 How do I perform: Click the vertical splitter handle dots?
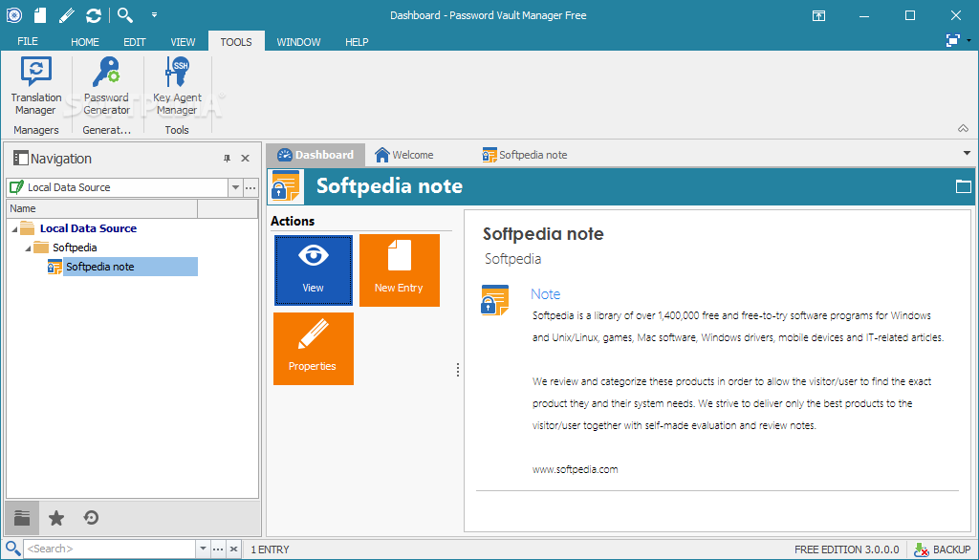tap(458, 370)
